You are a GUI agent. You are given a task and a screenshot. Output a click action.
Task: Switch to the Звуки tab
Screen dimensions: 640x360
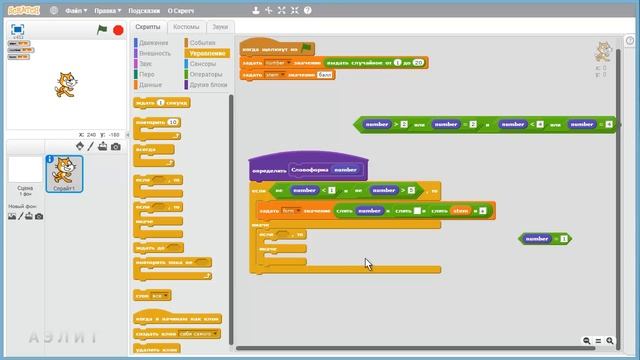pyautogui.click(x=220, y=27)
